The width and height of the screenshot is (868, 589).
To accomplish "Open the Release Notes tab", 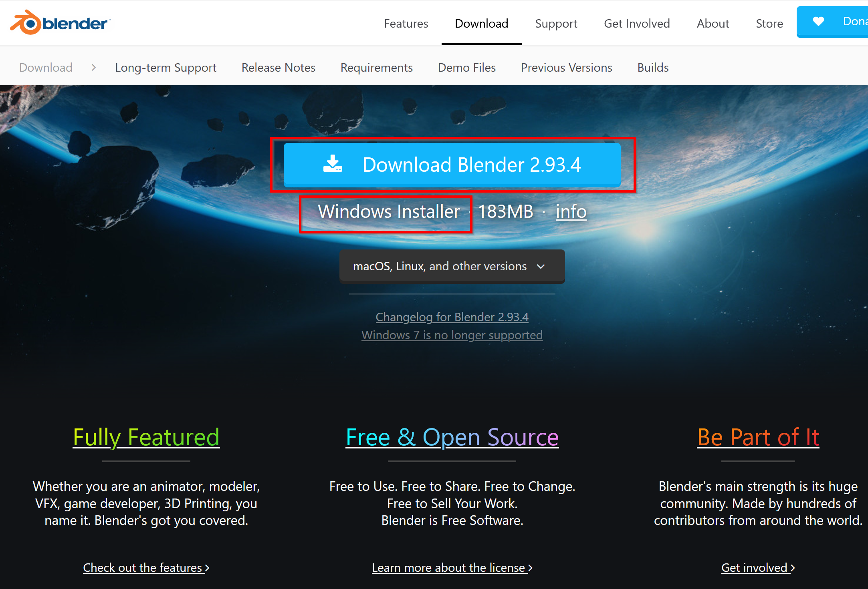I will point(278,67).
